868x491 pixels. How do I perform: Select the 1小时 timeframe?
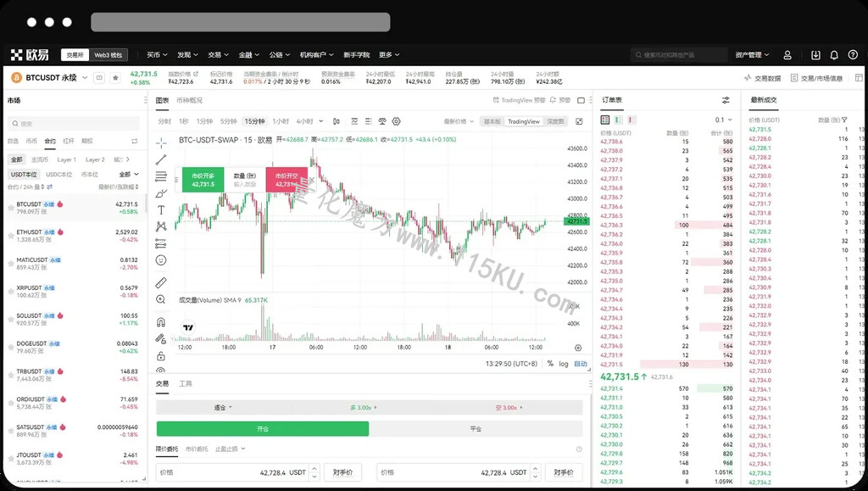(x=281, y=121)
